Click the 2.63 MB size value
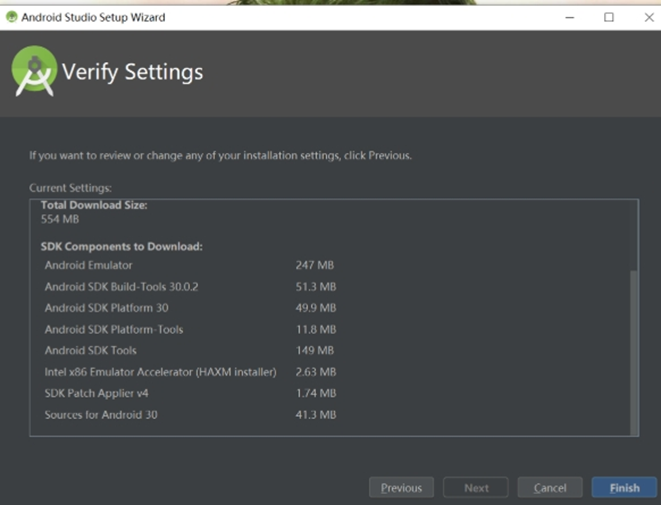The image size is (661, 505). (316, 372)
